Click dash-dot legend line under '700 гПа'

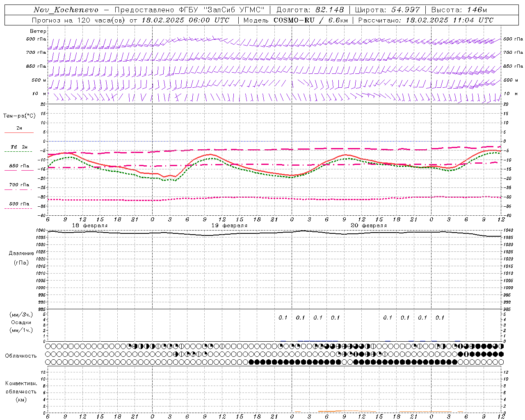point(18,189)
